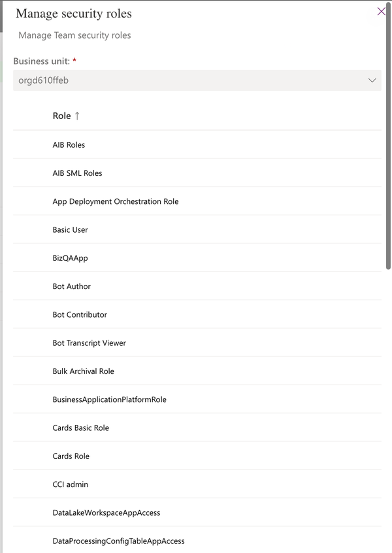Select the Cards Role row
Screen dimensions: 392x553
(x=70, y=456)
